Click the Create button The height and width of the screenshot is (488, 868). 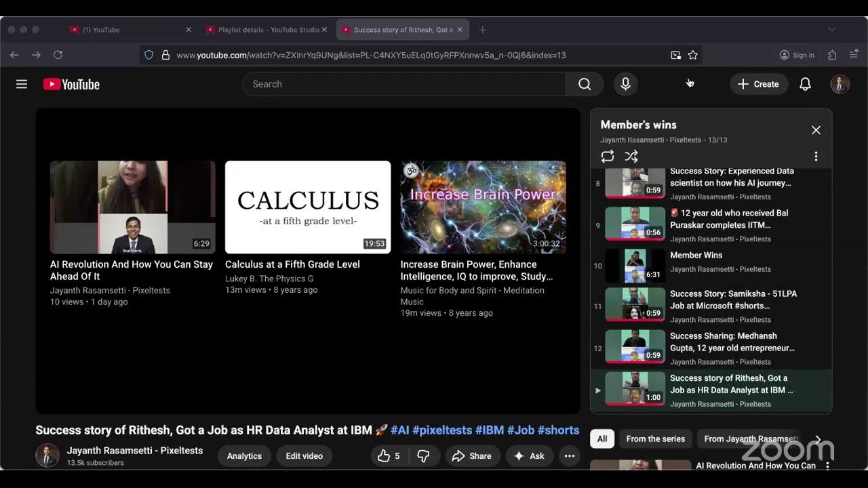pos(758,84)
